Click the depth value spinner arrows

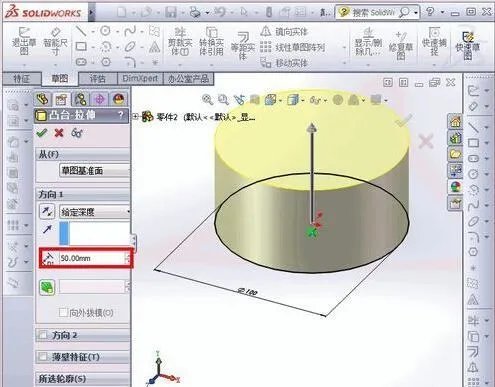point(128,258)
